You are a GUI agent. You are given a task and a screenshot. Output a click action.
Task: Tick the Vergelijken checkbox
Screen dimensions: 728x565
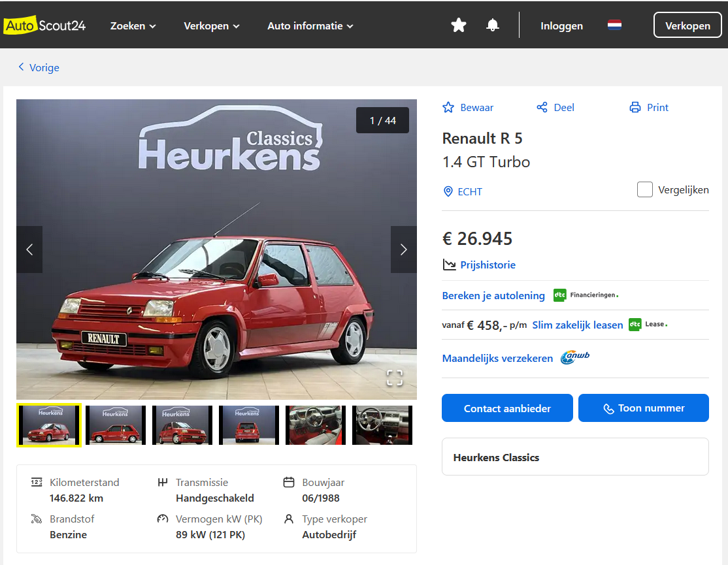coord(644,190)
